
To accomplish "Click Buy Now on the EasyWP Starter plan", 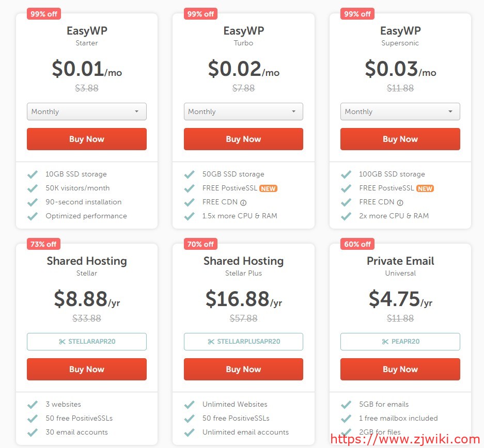I will coord(86,139).
